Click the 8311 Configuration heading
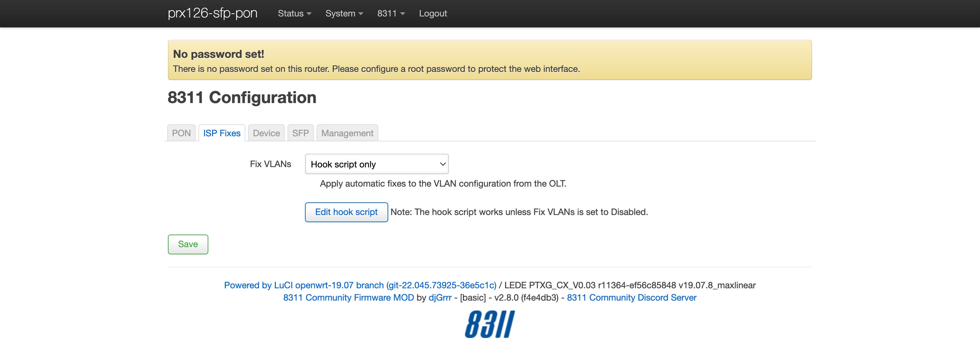This screenshot has width=980, height=341. pos(242,98)
